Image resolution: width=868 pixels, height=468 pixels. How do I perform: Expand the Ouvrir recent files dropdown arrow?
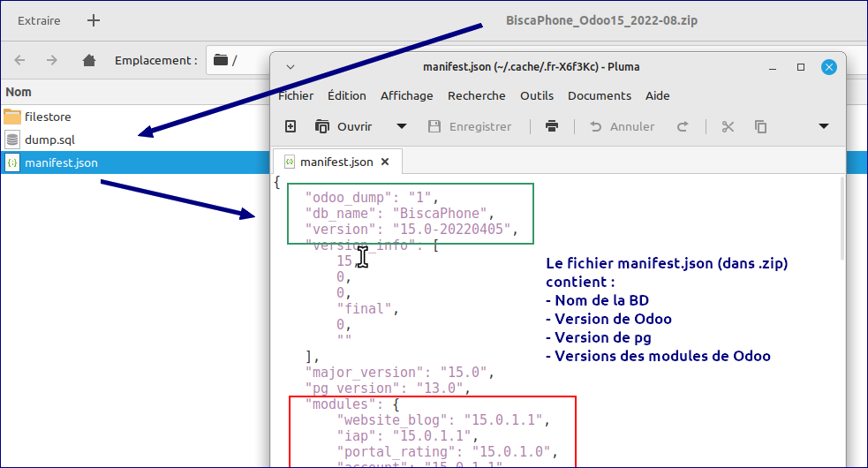tap(402, 126)
